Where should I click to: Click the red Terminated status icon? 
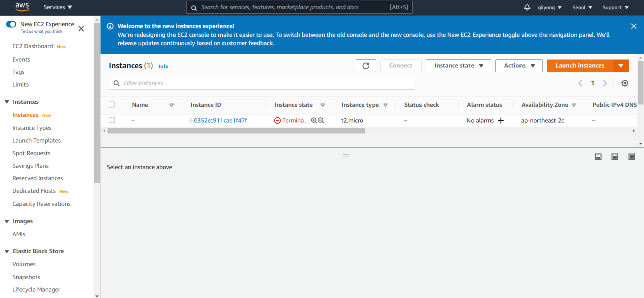coord(277,120)
